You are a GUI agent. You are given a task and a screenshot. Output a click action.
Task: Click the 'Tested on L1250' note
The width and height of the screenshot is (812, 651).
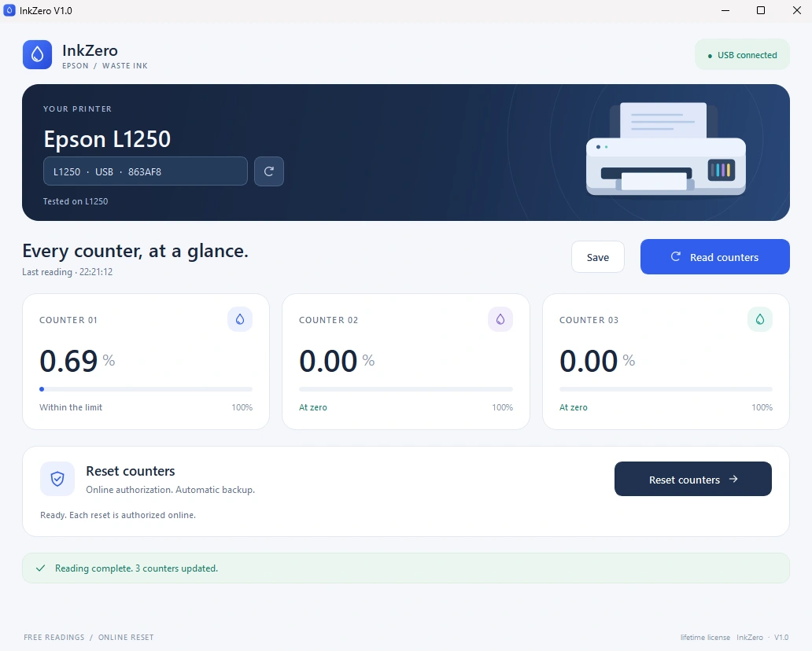point(76,201)
